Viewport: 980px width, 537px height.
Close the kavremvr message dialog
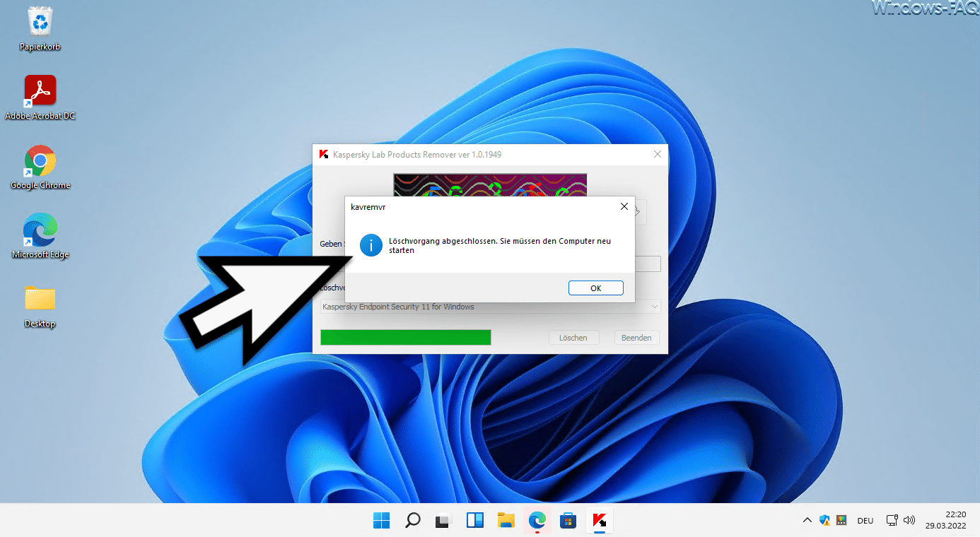coord(624,207)
